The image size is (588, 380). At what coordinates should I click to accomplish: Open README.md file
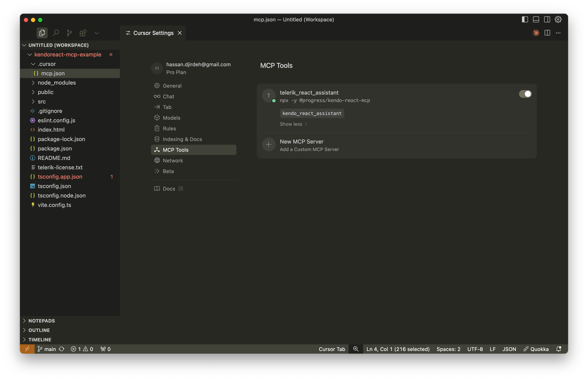coord(70,158)
